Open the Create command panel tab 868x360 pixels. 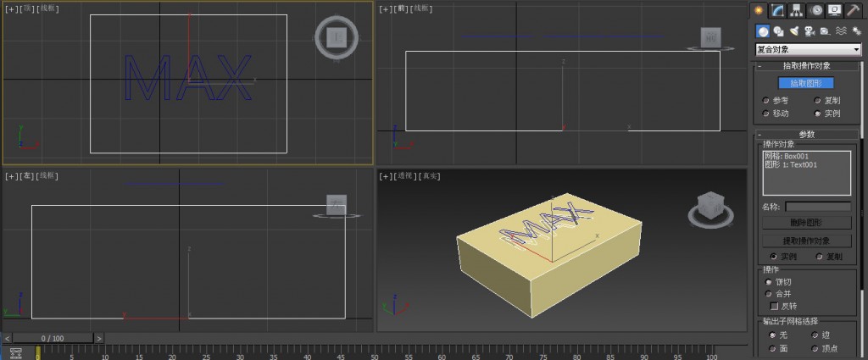click(x=759, y=9)
